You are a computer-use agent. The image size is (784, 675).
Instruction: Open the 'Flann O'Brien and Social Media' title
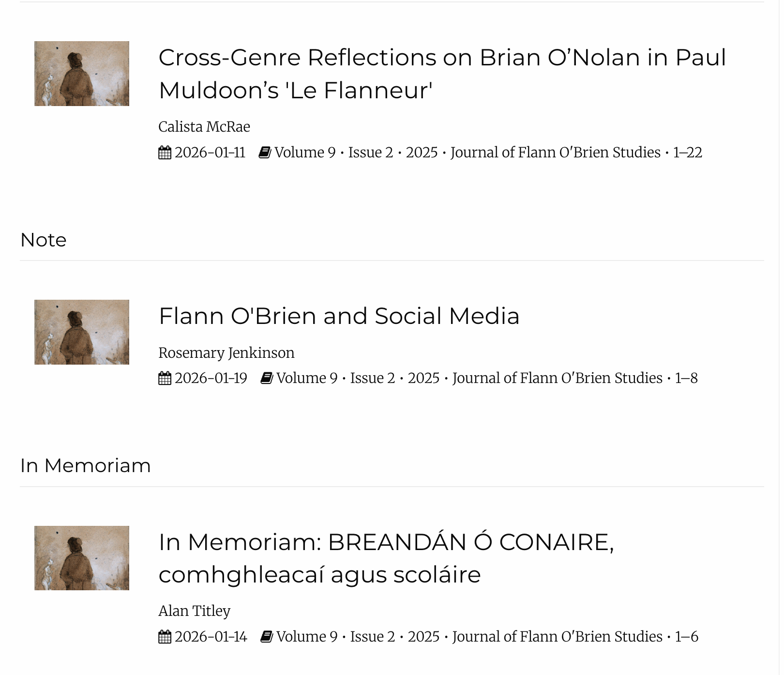tap(339, 316)
